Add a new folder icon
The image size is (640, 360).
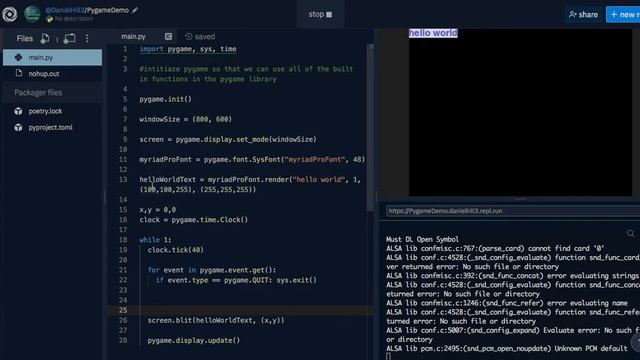click(69, 38)
